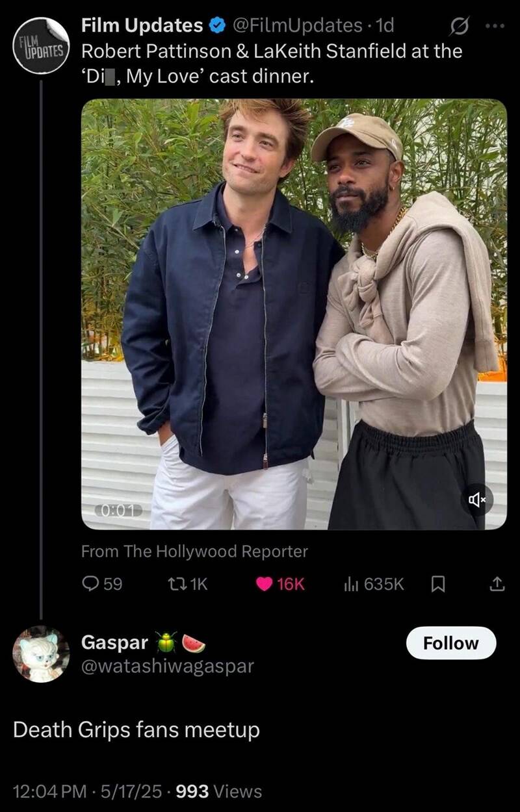This screenshot has width=520, height=812.
Task: Open the Film Updates profile avatar
Action: pyautogui.click(x=41, y=45)
